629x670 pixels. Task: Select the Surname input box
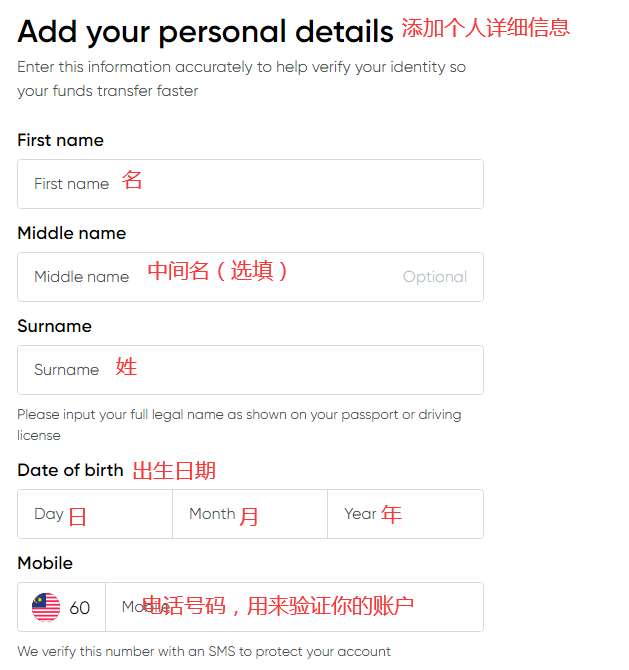[x=250, y=370]
